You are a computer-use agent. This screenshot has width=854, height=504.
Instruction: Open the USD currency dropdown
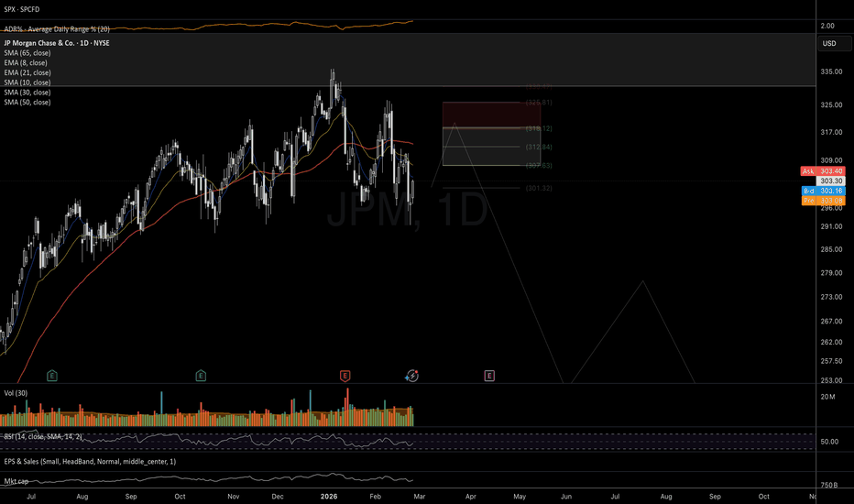click(834, 44)
